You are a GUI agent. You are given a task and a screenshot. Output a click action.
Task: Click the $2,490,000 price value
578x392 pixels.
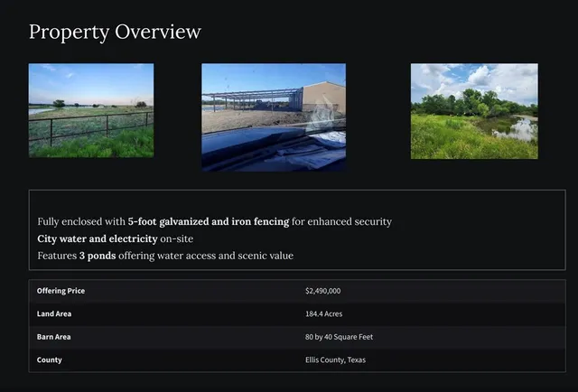pyautogui.click(x=322, y=291)
